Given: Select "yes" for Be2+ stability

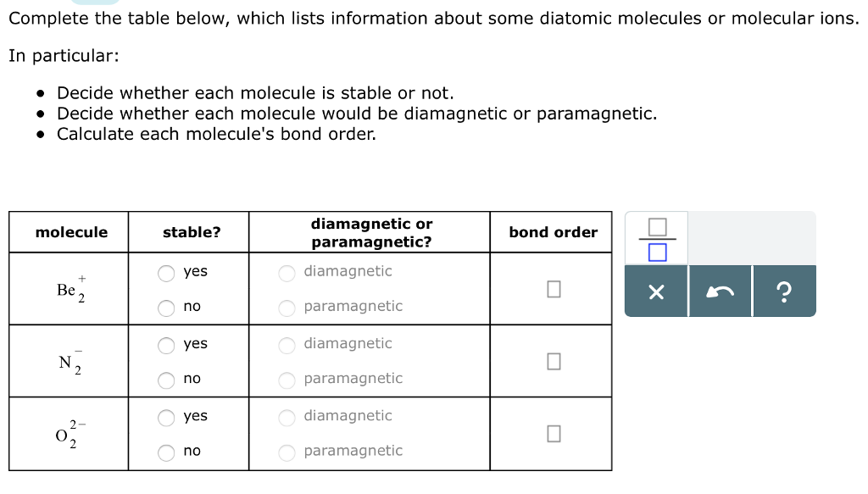Looking at the screenshot, I should (166, 271).
